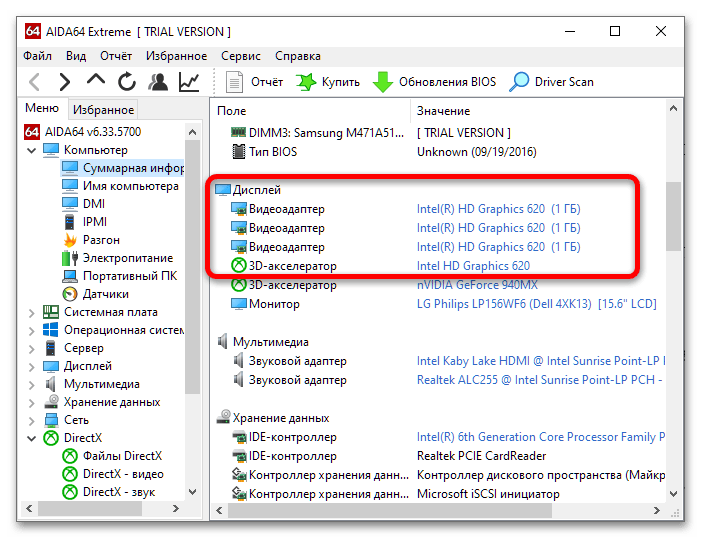The height and width of the screenshot is (538, 701).
Task: Open Обновления BIOS toolbar button
Action: coord(435,82)
